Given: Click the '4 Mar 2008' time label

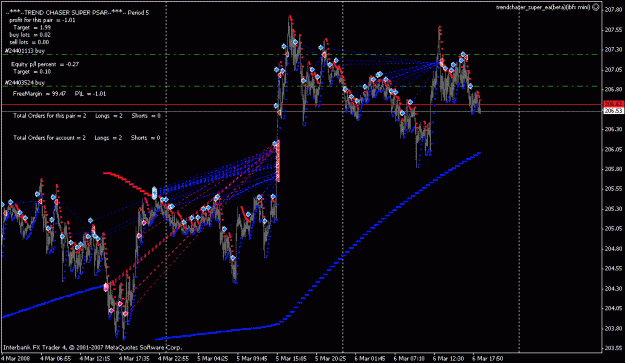Looking at the screenshot, I should pyautogui.click(x=17, y=358).
